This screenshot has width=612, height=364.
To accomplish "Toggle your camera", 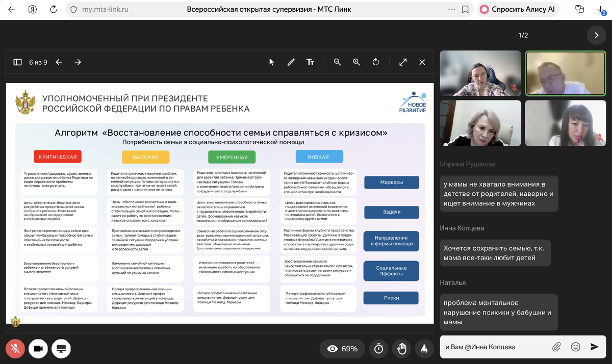I will [x=38, y=349].
